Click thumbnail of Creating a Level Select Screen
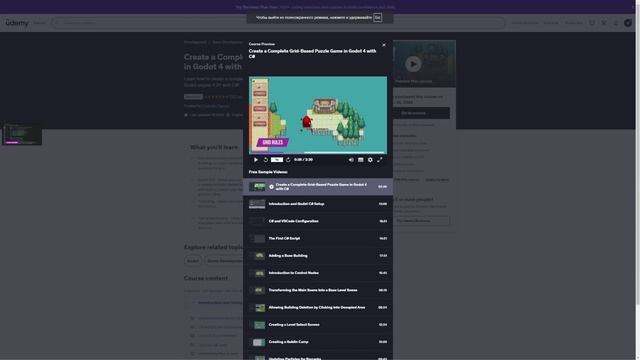This screenshot has width=640, height=360. tap(257, 325)
